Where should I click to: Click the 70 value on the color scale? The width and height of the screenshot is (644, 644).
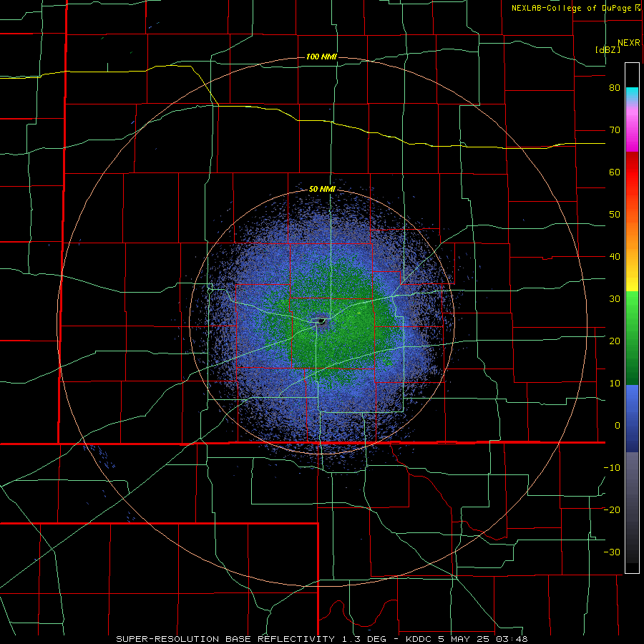[615, 130]
